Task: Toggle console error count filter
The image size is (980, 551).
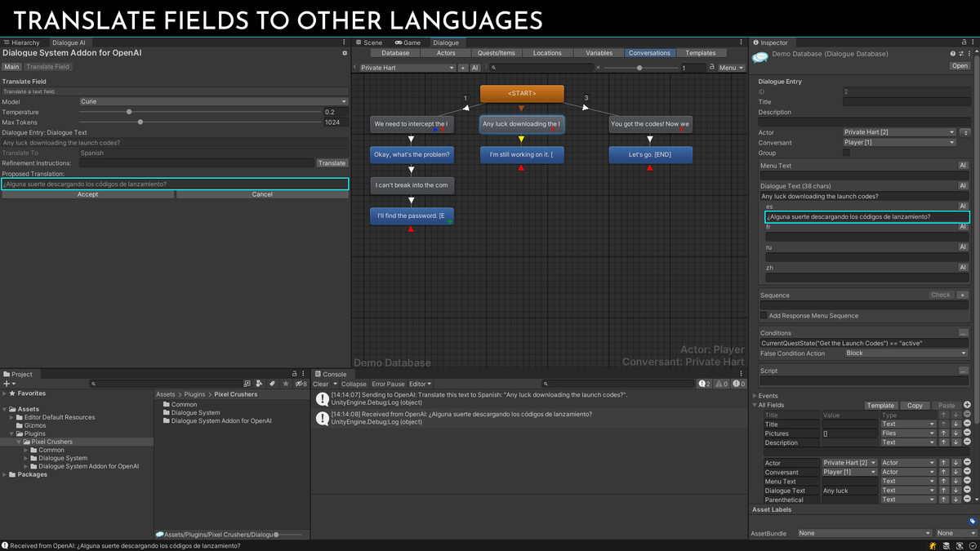Action: 738,384
